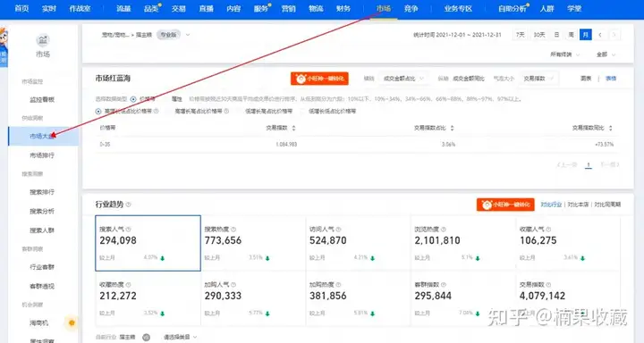This screenshot has width=644, height=343.
Task: Open the 流量 tab in top navigation
Action: tap(123, 9)
